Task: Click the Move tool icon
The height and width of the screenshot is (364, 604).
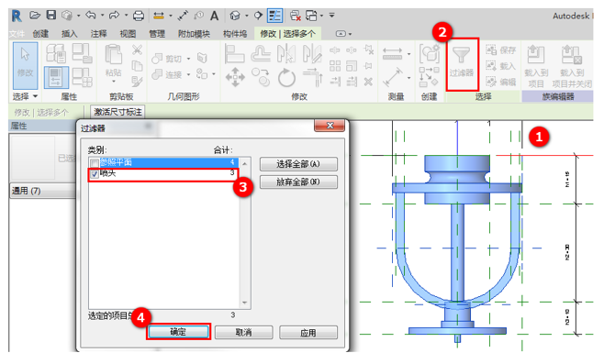Action: click(x=235, y=77)
